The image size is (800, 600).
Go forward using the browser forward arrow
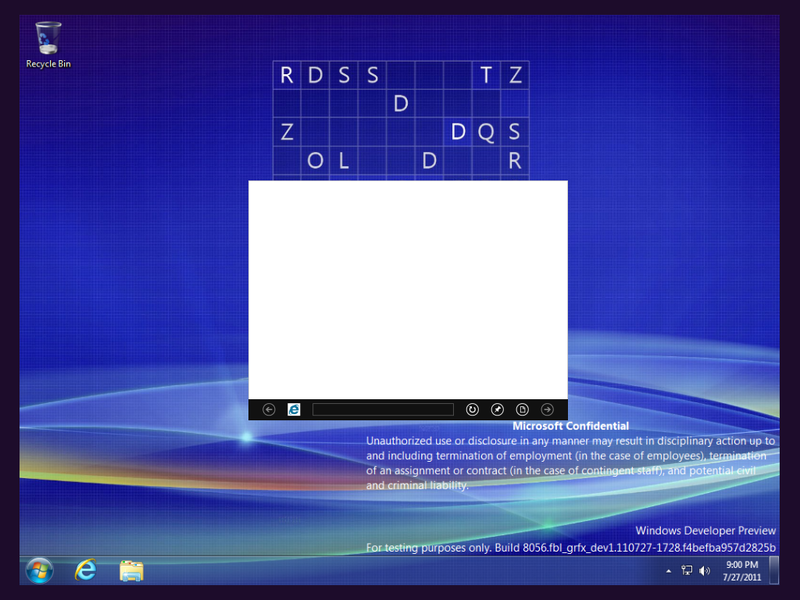547,409
